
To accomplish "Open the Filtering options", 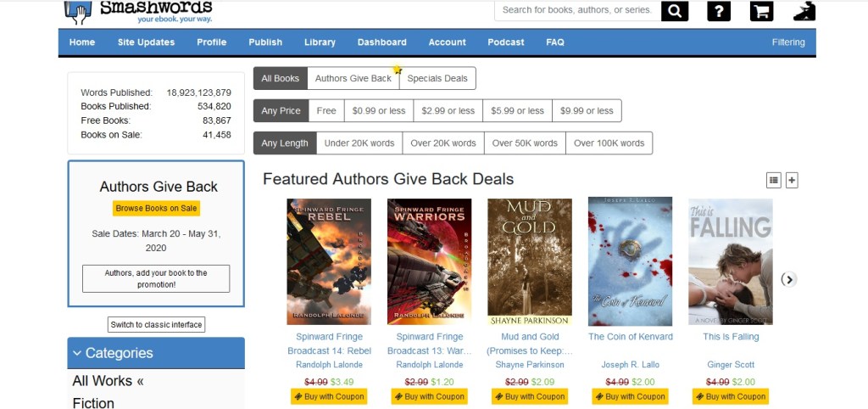I will coord(788,42).
